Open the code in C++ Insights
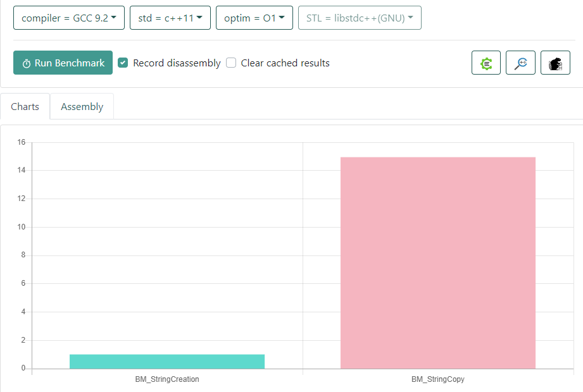The image size is (583, 392). click(520, 63)
